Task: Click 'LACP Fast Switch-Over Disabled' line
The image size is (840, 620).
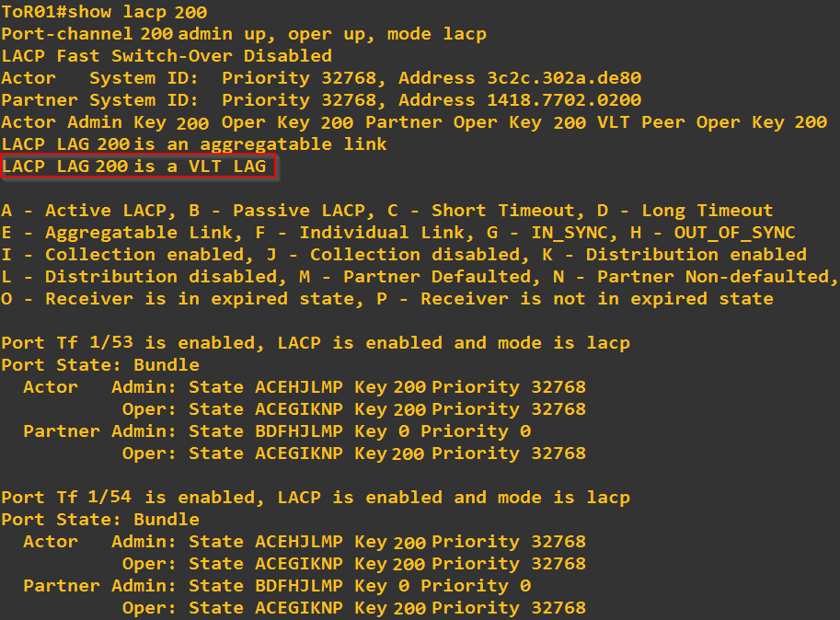Action: pos(167,56)
